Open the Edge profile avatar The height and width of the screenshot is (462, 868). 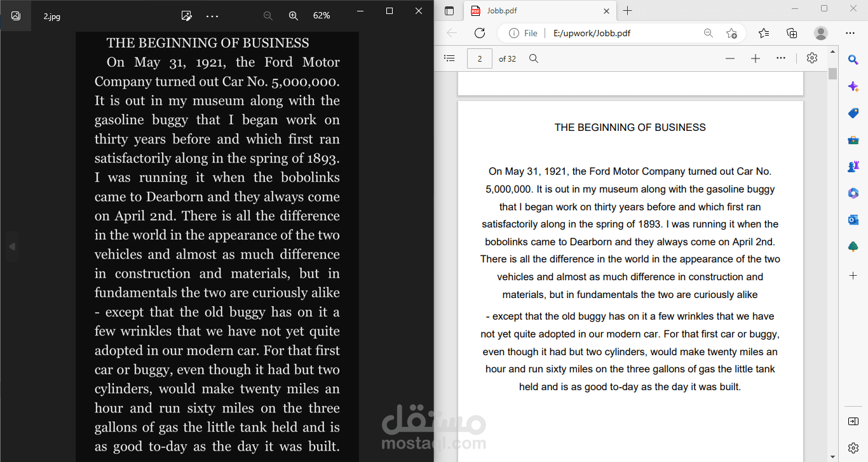[x=821, y=33]
